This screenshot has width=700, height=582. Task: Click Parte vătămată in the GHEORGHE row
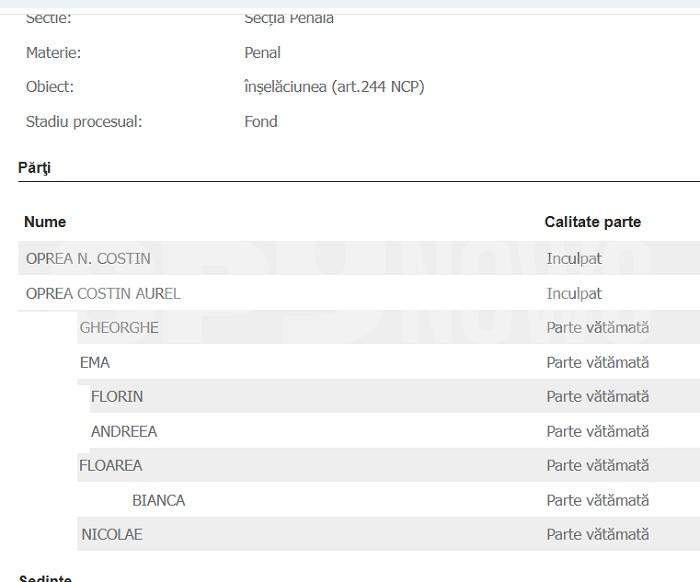[x=597, y=328]
